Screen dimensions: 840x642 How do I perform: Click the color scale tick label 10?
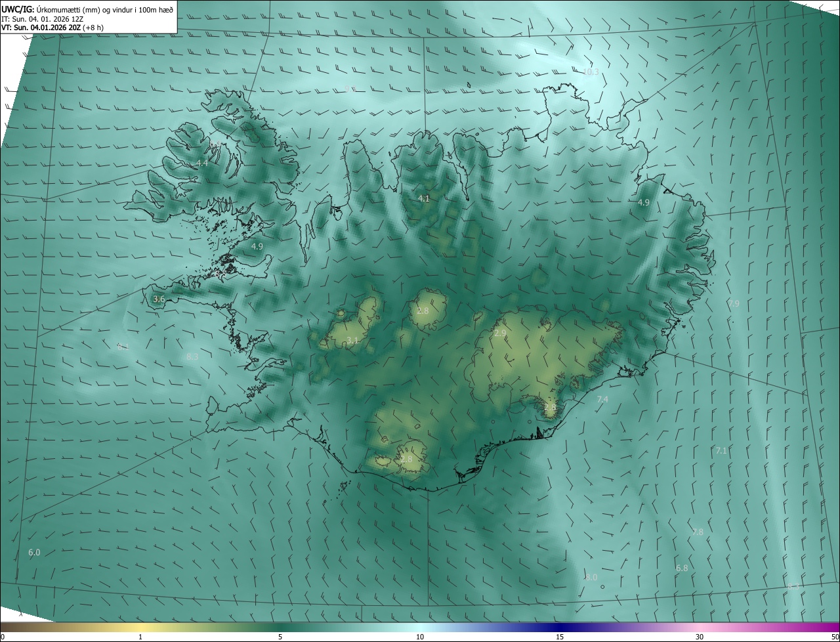420,637
